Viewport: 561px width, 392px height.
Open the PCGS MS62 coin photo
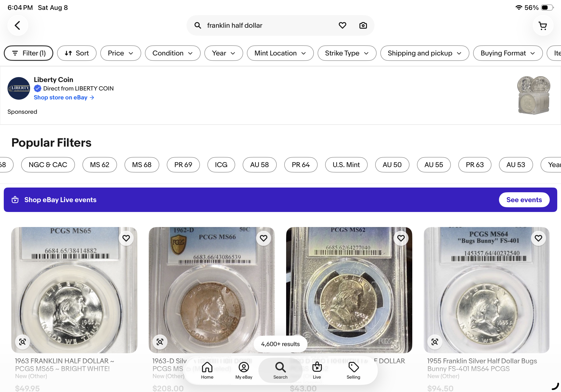[x=349, y=290]
